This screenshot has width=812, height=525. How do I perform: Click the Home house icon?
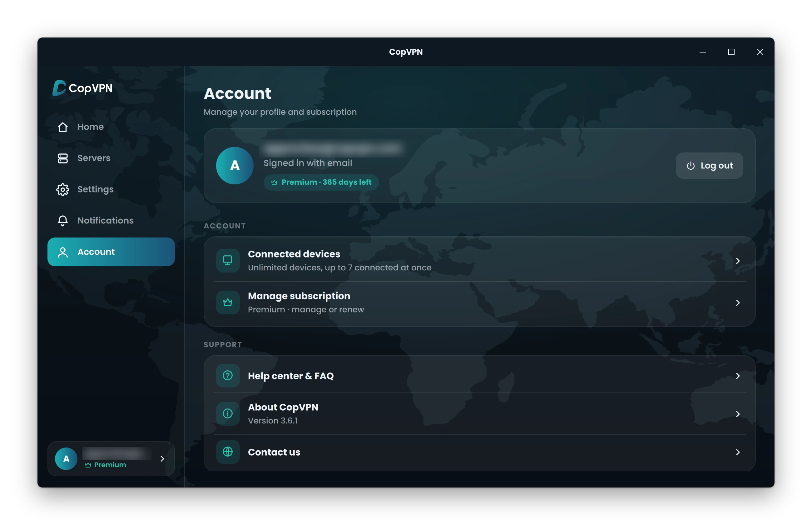[x=63, y=127]
